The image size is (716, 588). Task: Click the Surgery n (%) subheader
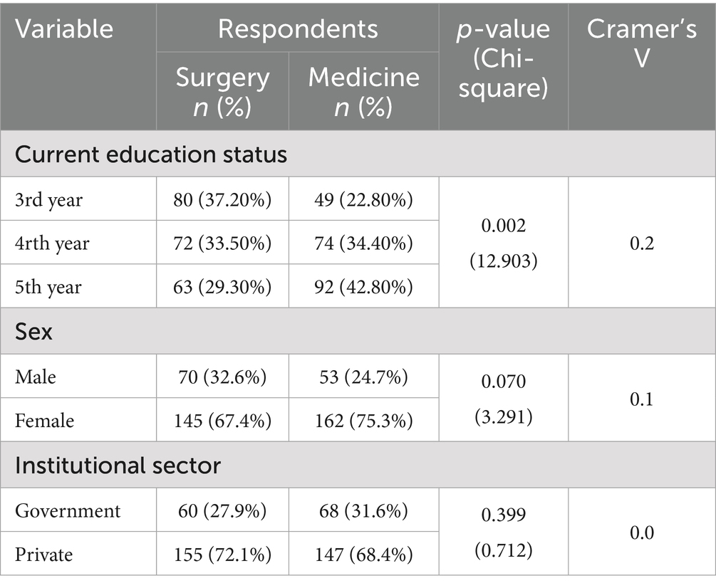point(222,90)
